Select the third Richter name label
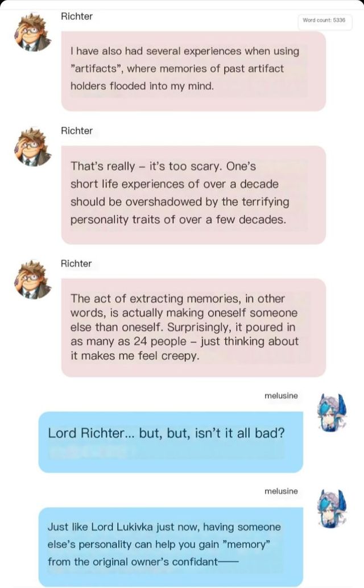This screenshot has height=588, width=364. (76, 263)
